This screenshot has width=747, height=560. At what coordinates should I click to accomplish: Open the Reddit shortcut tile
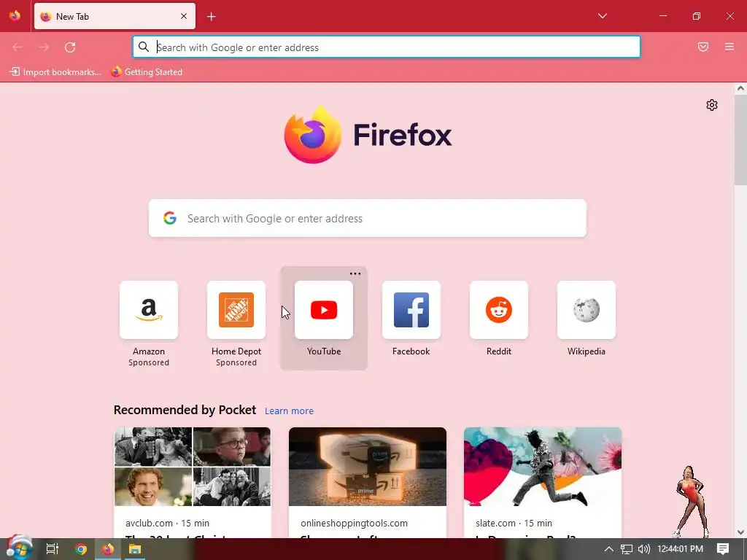coord(499,310)
